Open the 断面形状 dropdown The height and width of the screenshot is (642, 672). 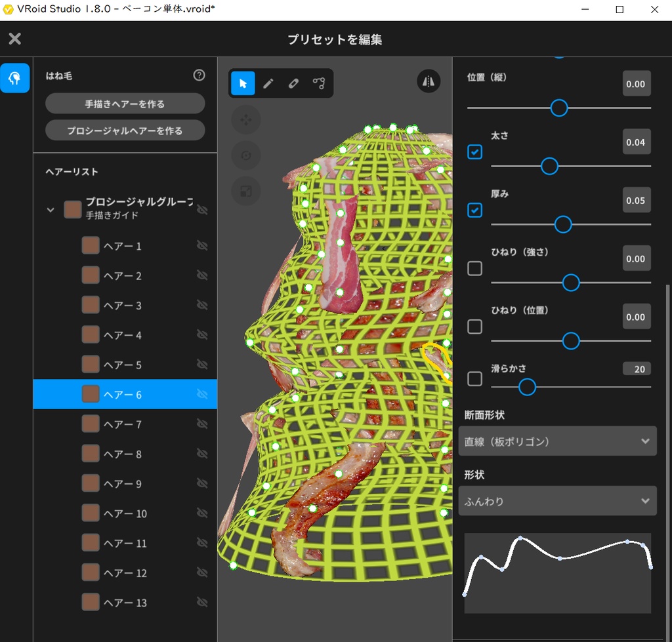(557, 441)
